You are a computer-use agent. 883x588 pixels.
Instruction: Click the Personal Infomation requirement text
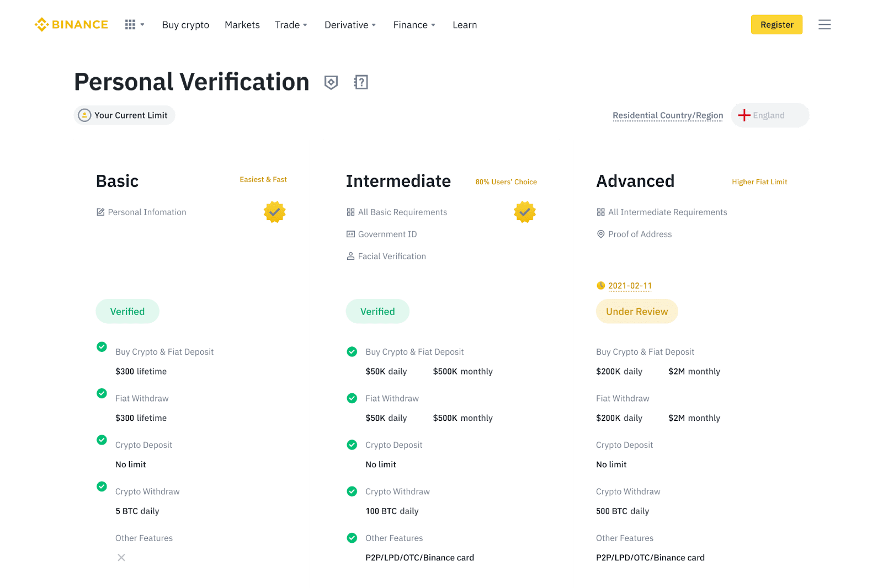pyautogui.click(x=147, y=212)
